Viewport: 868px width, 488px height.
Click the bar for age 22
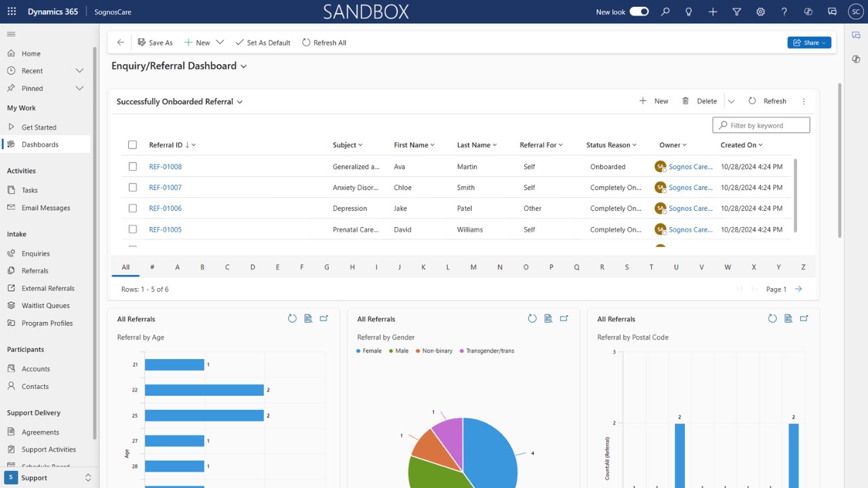[x=204, y=390]
